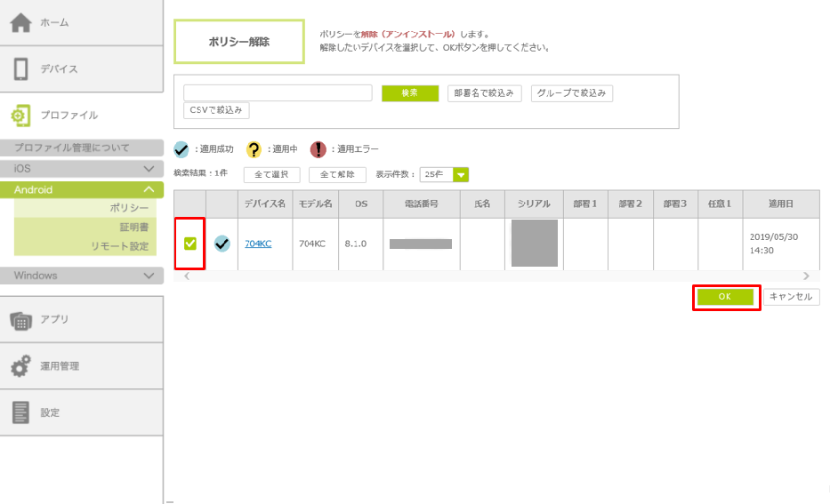Open the 表示件数 25件 dropdown

coord(444,174)
